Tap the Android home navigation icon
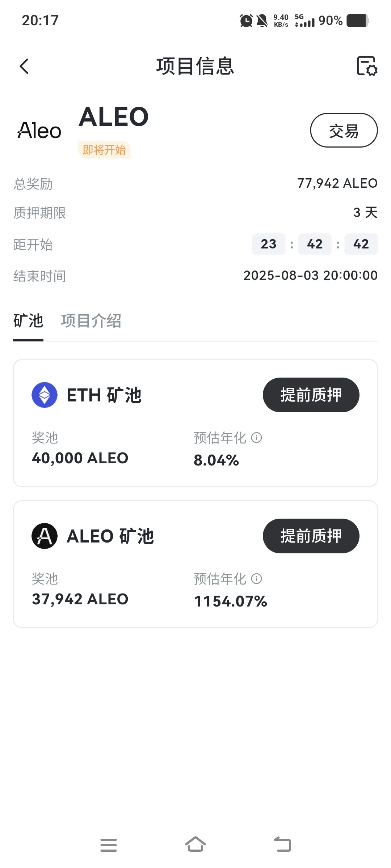The width and height of the screenshot is (391, 868). click(195, 844)
